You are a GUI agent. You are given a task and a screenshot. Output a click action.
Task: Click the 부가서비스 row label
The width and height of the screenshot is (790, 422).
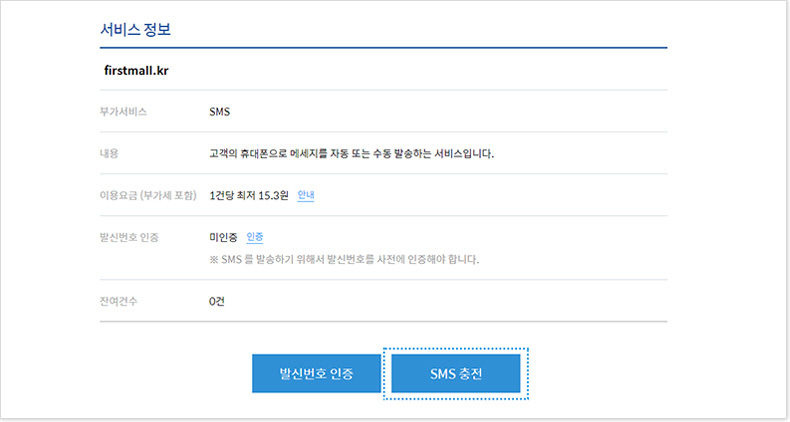click(123, 112)
